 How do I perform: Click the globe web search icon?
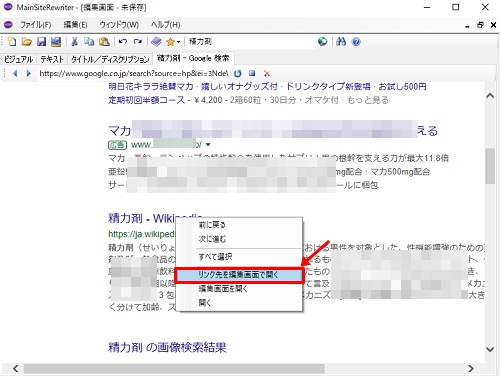click(x=322, y=42)
